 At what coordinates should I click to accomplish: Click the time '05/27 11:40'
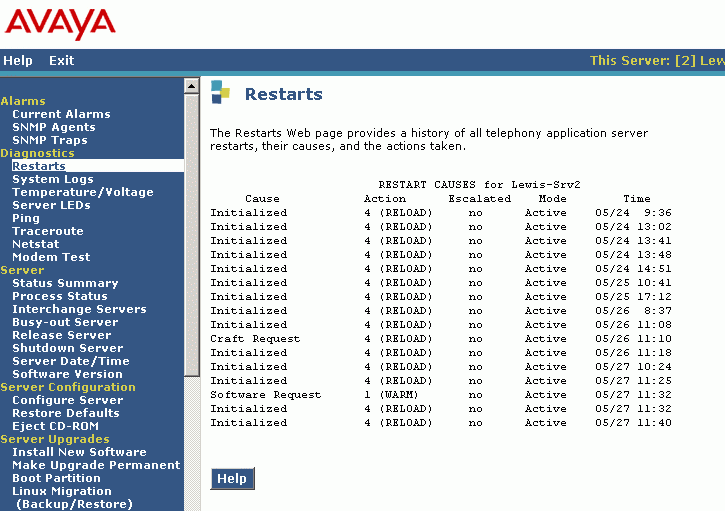633,423
